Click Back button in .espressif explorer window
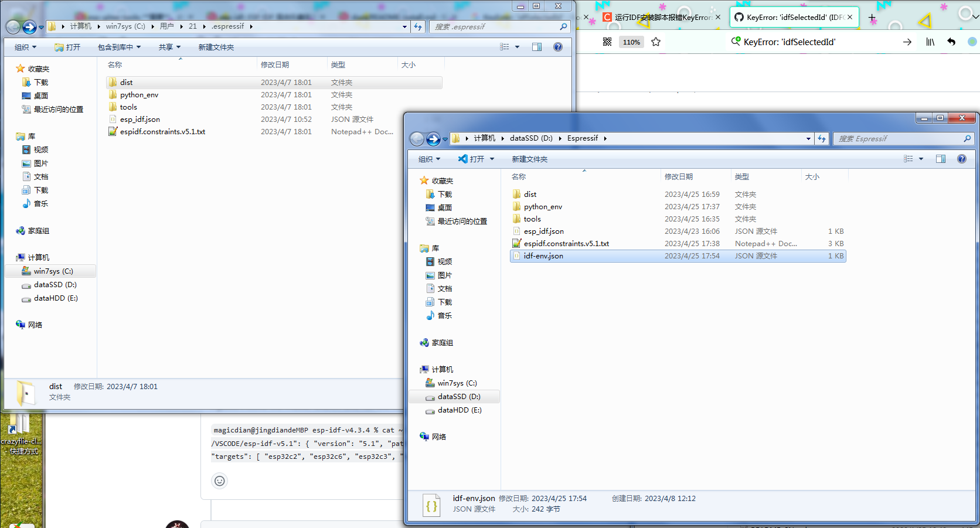Screen dimensions: 980x528 pos(13,27)
